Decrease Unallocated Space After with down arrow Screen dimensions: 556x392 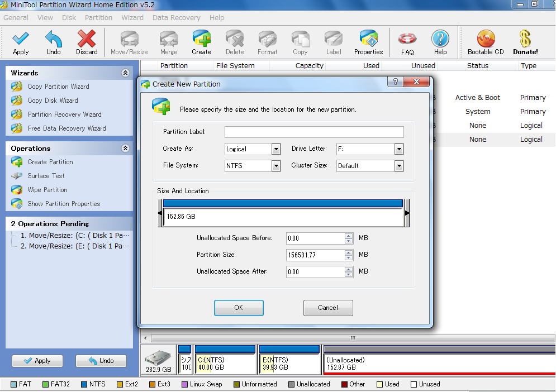(x=349, y=275)
